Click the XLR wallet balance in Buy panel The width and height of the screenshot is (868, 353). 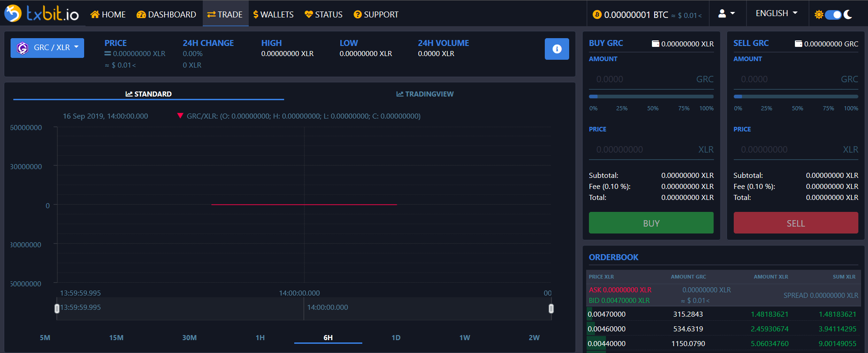pyautogui.click(x=683, y=44)
